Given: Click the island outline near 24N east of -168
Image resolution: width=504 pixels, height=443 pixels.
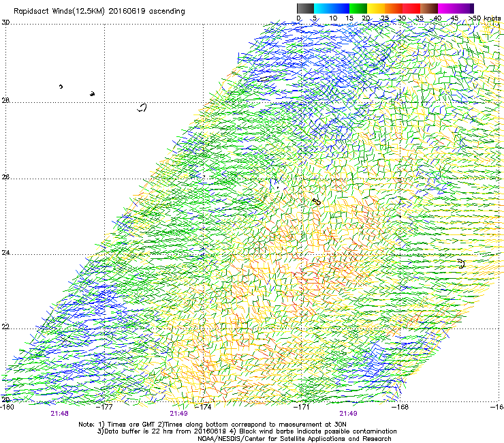Looking at the screenshot, I should point(461,264).
